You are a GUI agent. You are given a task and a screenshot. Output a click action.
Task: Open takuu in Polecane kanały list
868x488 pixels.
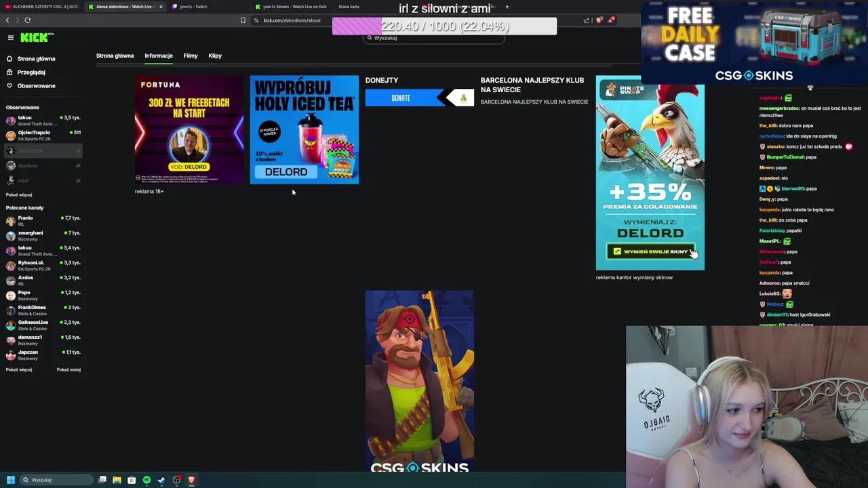43,251
